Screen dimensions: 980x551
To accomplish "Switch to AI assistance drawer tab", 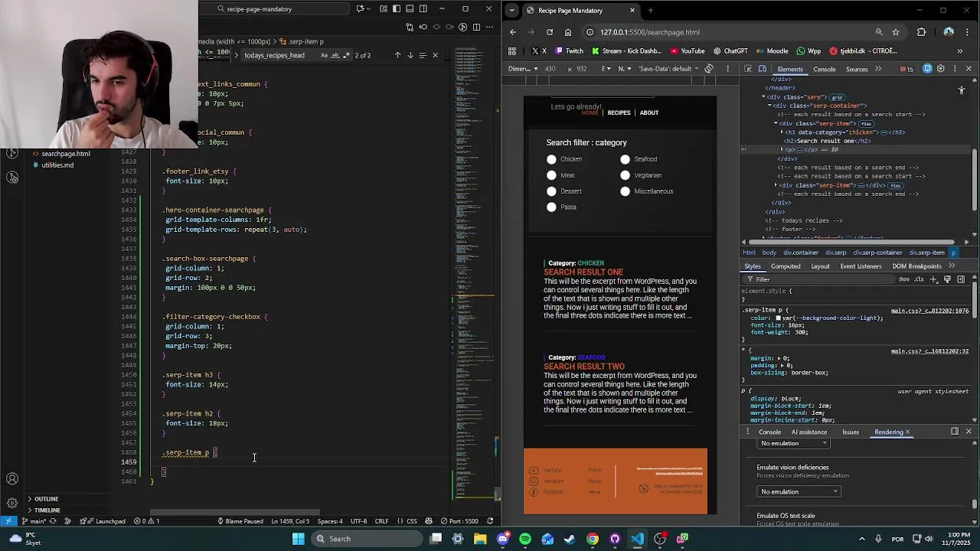I will (809, 432).
